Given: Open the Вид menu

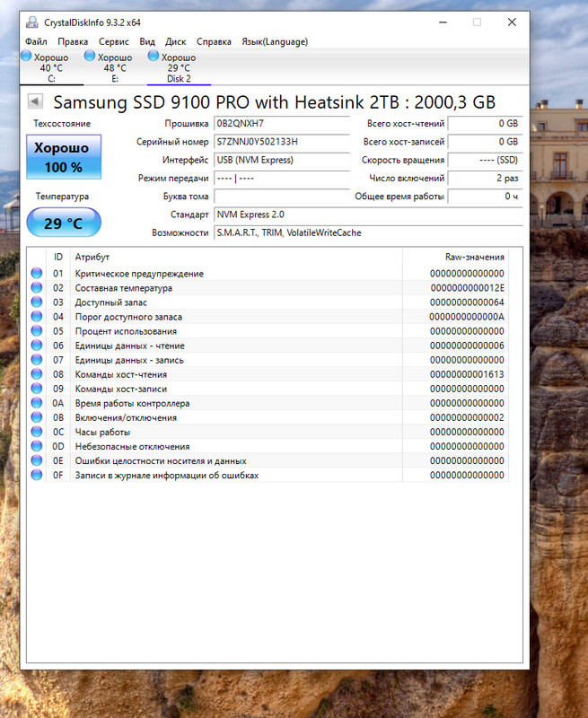Looking at the screenshot, I should [147, 41].
